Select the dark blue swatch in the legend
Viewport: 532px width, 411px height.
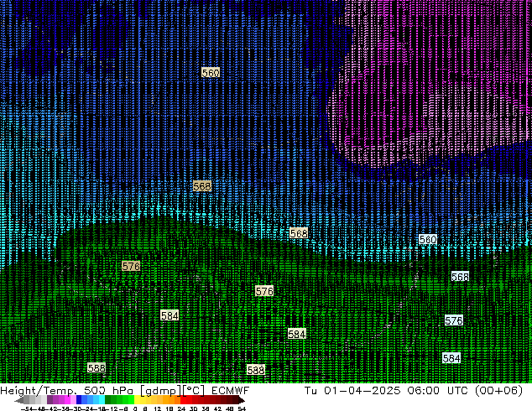[x=79, y=399]
